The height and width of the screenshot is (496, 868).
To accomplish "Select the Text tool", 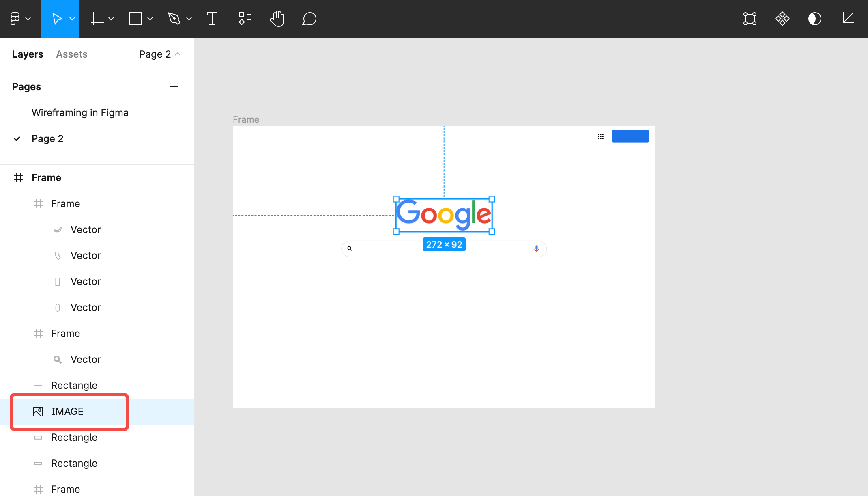I will [212, 19].
